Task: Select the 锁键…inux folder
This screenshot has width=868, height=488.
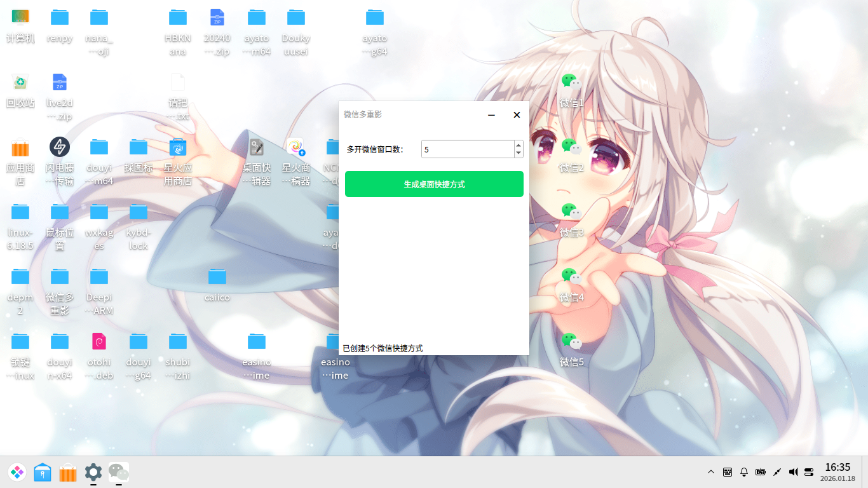Action: [20, 356]
